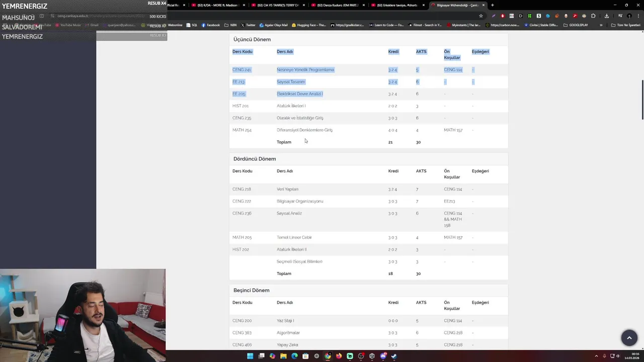Show hidden system tray icons
This screenshot has height=362, width=644.
click(596, 356)
